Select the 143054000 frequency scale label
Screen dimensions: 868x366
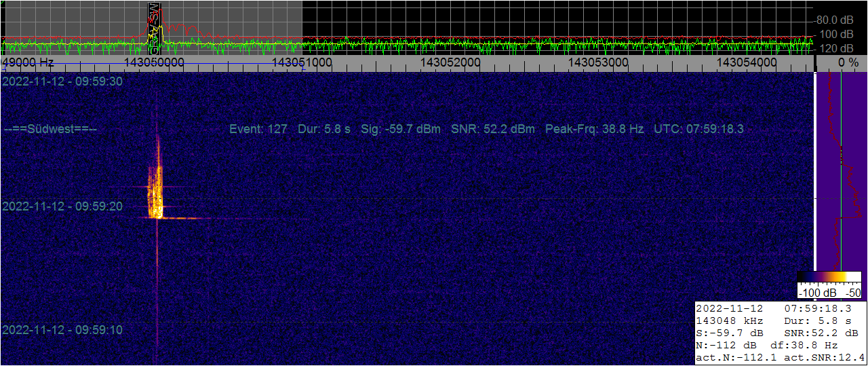tap(747, 62)
